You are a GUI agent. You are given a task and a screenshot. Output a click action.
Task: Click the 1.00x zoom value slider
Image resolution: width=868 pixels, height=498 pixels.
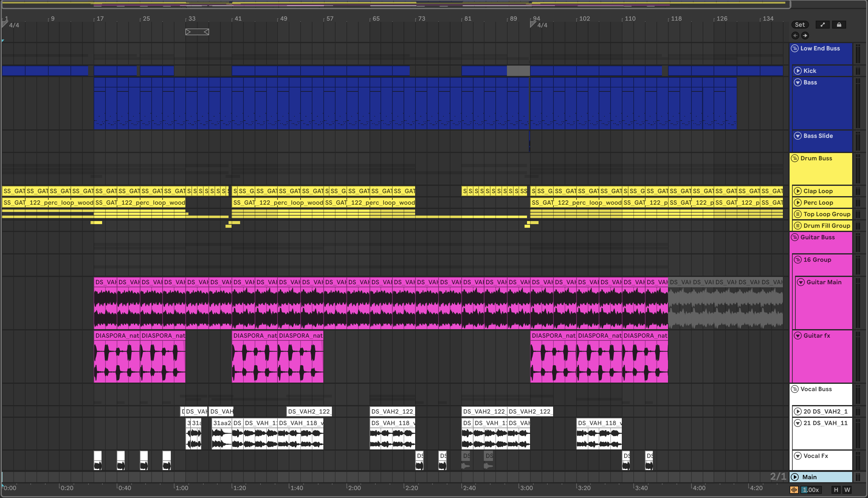pyautogui.click(x=811, y=490)
